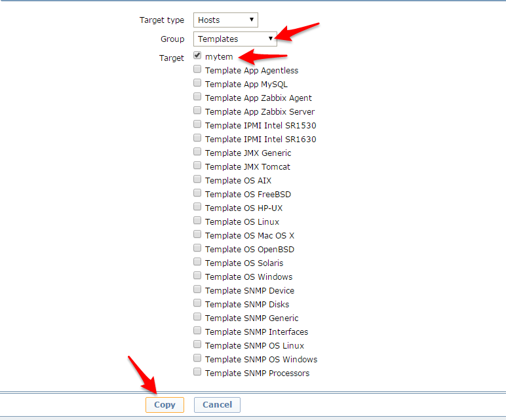Click the Copy button
506x420 pixels.
click(x=165, y=405)
